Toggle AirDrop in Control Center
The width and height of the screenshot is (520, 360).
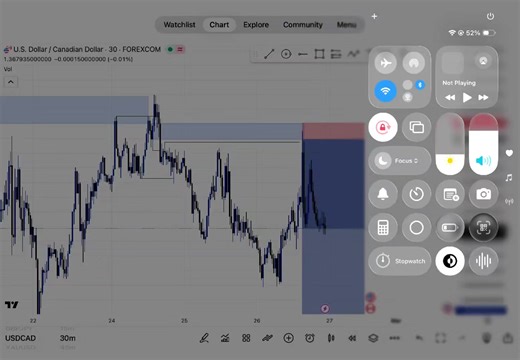pyautogui.click(x=413, y=63)
